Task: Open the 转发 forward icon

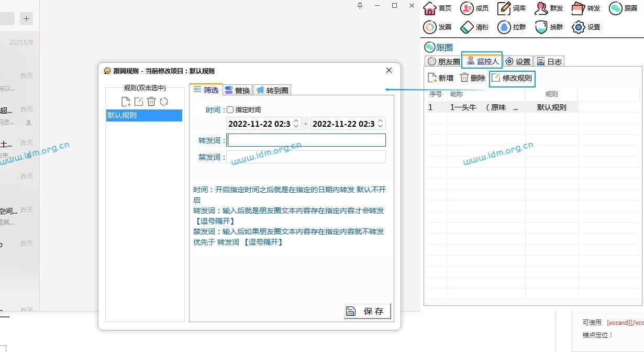Action: [579, 8]
